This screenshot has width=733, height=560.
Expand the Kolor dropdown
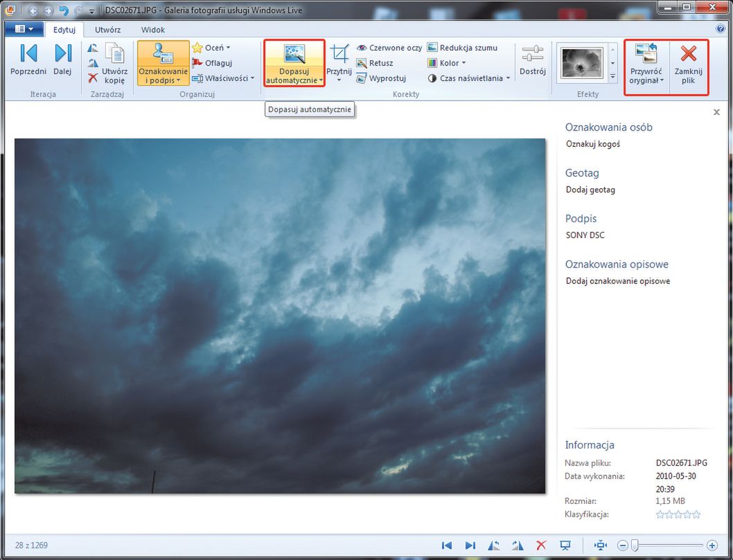[446, 63]
